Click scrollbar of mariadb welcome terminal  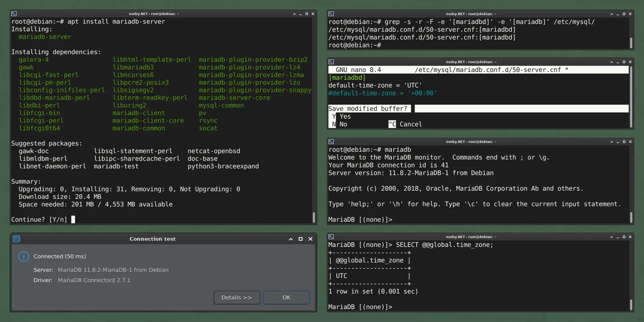coord(631,217)
